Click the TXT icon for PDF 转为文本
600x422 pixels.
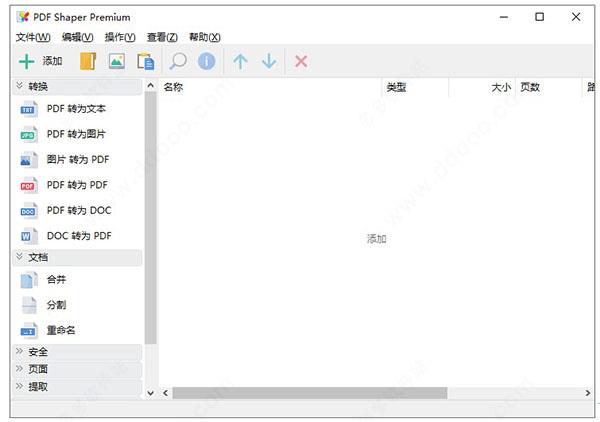point(29,109)
